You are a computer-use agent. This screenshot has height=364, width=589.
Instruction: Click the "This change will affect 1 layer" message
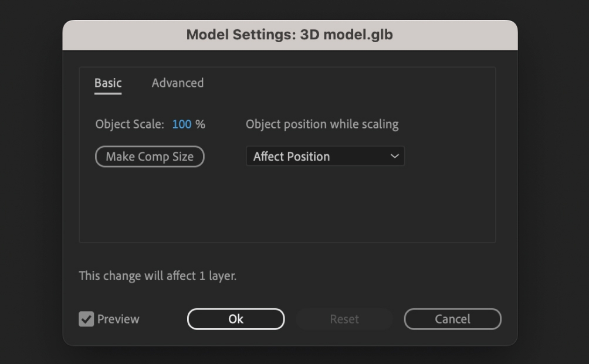(158, 275)
